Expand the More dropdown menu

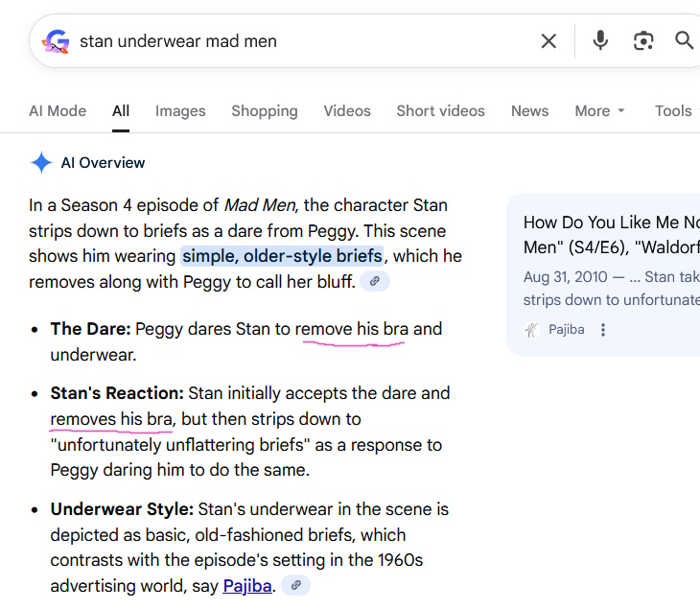pos(599,110)
